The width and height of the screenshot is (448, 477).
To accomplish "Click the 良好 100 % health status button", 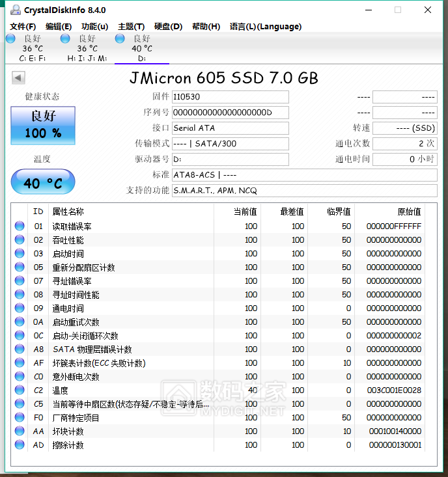I will (43, 126).
